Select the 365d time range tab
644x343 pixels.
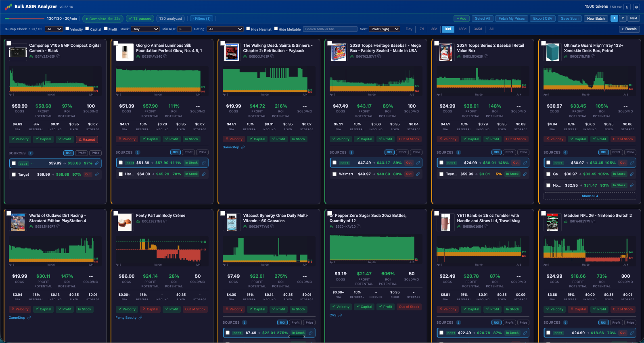pyautogui.click(x=478, y=29)
